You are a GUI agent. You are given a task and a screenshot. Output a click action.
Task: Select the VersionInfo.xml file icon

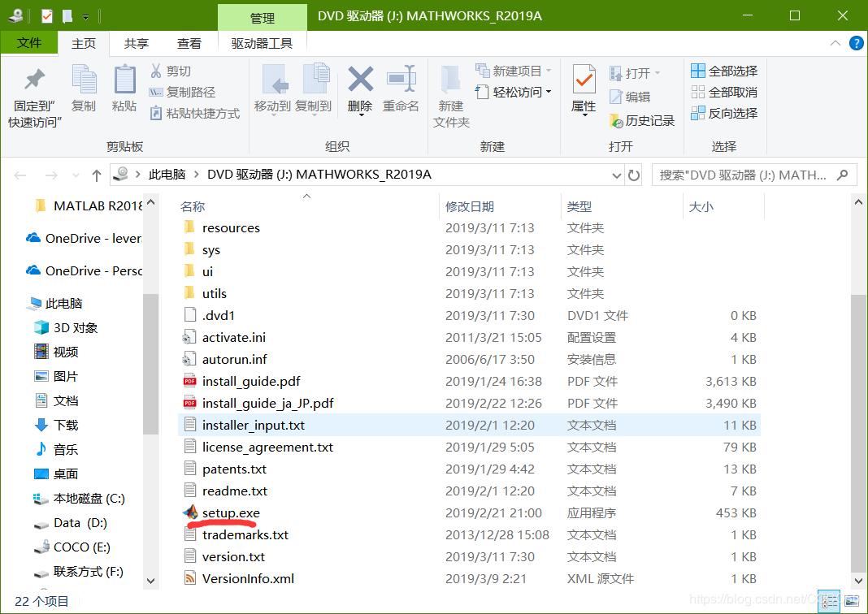[x=190, y=578]
